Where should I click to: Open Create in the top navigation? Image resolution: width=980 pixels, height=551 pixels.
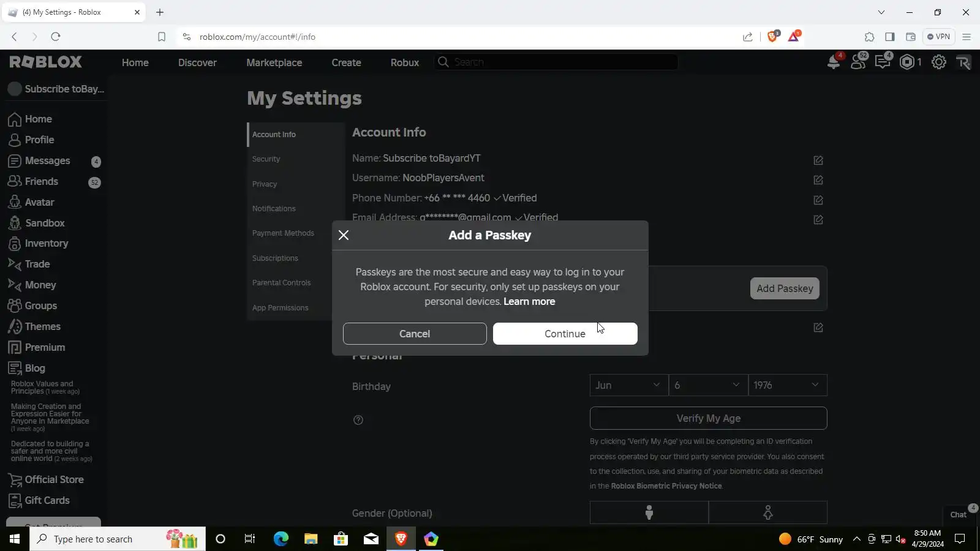point(346,62)
